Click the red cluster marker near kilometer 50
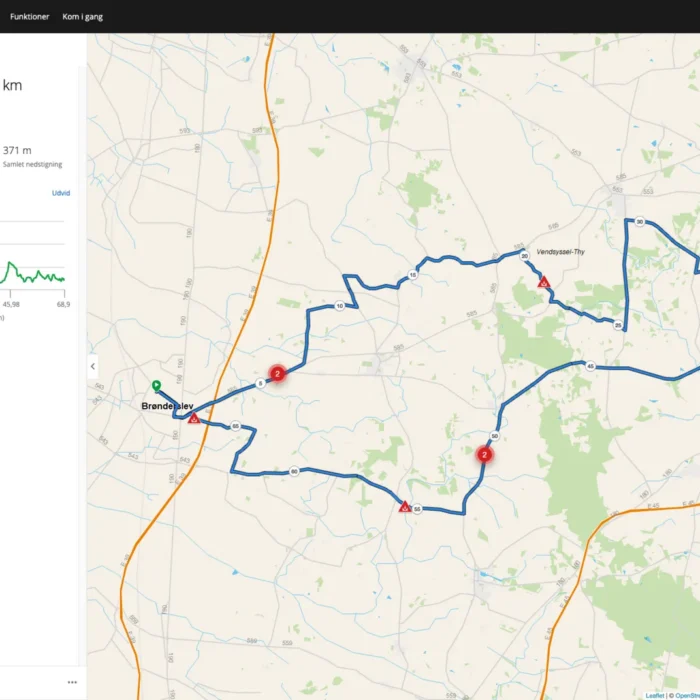This screenshot has width=700, height=700. tap(484, 454)
